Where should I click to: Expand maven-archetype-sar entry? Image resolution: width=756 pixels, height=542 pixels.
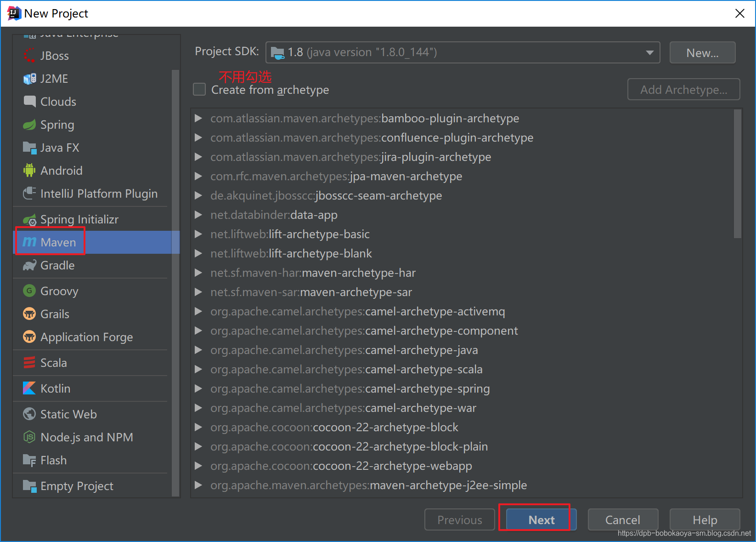pyautogui.click(x=198, y=292)
